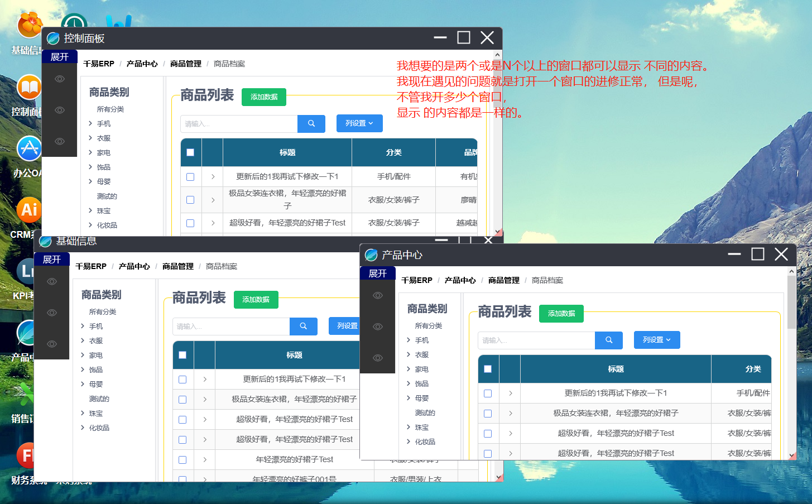The width and height of the screenshot is (812, 504).
Task: Click 千易ERP breadcrumb in 基础信息 window
Action: click(x=91, y=267)
